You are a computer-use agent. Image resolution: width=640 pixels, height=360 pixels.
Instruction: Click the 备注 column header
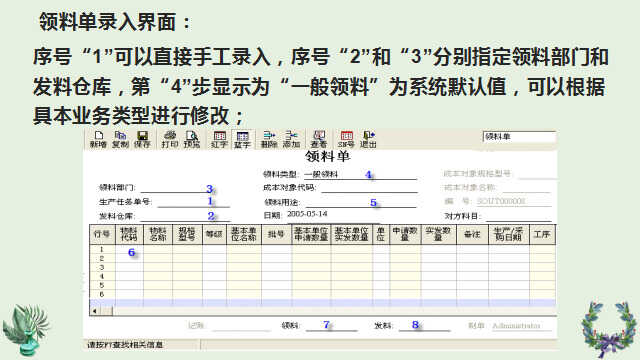472,234
